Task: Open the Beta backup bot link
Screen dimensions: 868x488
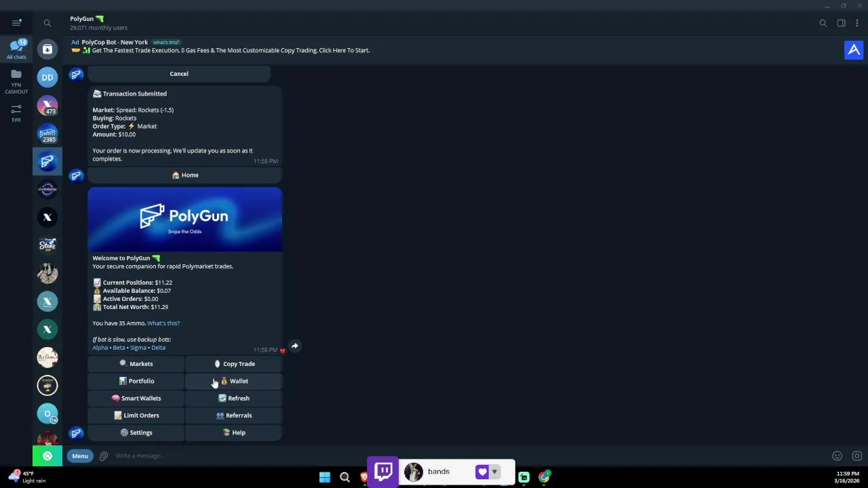Action: tap(119, 348)
